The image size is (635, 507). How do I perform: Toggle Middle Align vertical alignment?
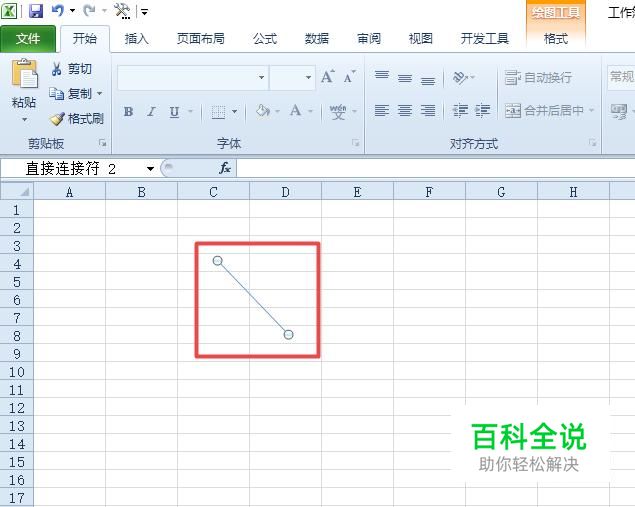[405, 77]
